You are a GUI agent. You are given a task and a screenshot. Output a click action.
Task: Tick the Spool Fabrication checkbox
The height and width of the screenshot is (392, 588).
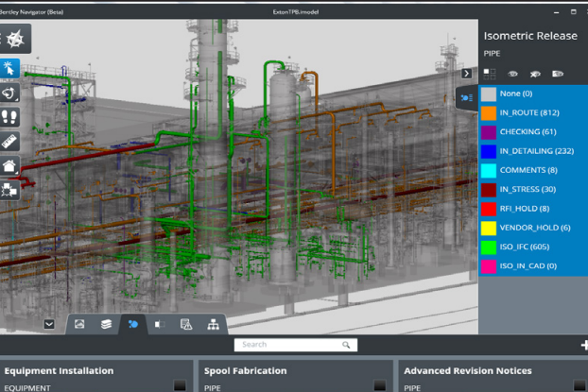(x=379, y=384)
